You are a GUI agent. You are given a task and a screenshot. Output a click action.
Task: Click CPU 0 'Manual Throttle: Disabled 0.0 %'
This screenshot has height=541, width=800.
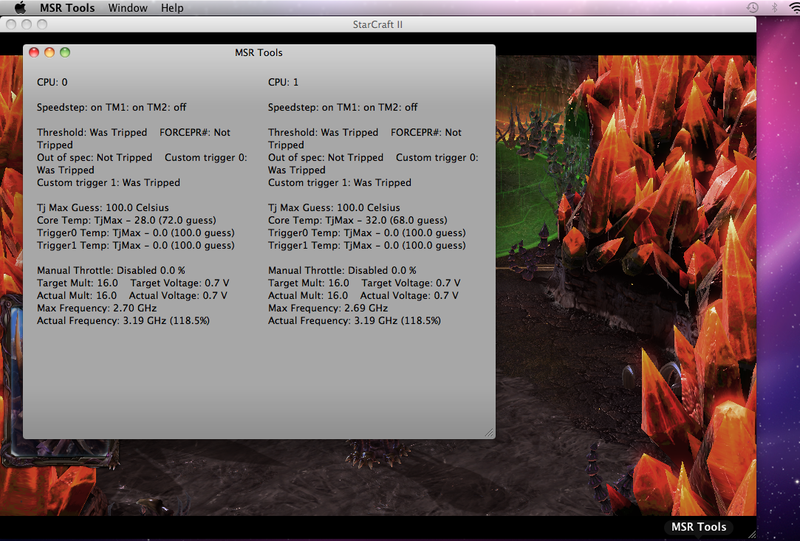tap(111, 270)
